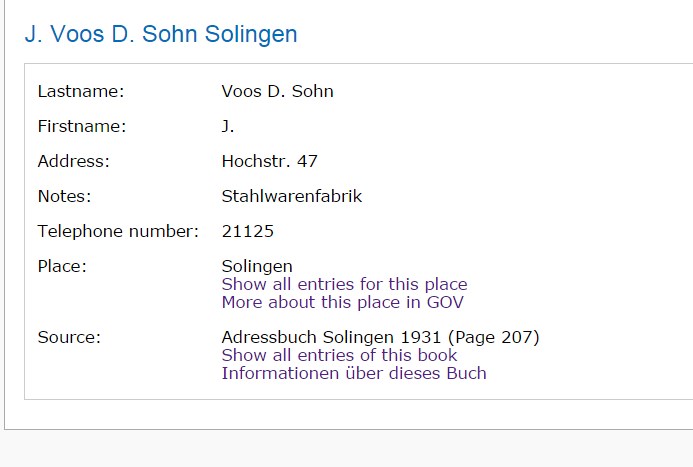Click the "Lastname:" field label
The width and height of the screenshot is (693, 467).
(x=80, y=91)
